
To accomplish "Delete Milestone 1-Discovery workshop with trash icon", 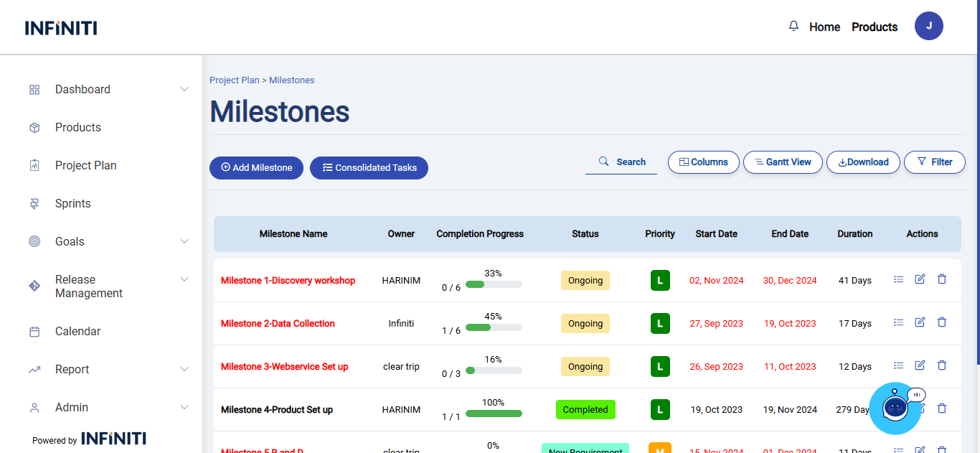I will point(942,279).
